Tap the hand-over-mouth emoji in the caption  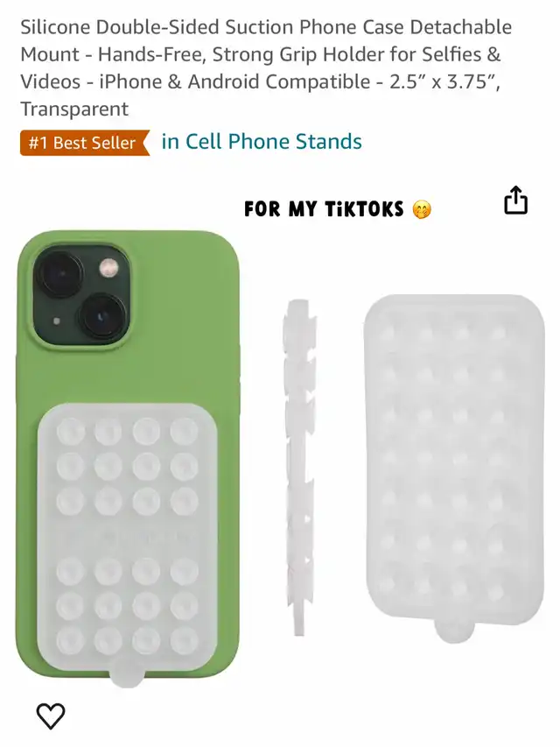coord(422,209)
